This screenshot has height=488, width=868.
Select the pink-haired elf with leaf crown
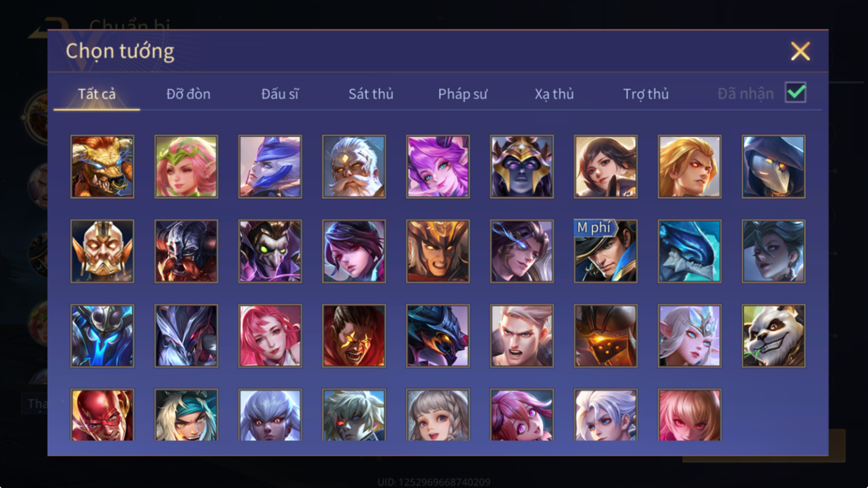tap(186, 166)
